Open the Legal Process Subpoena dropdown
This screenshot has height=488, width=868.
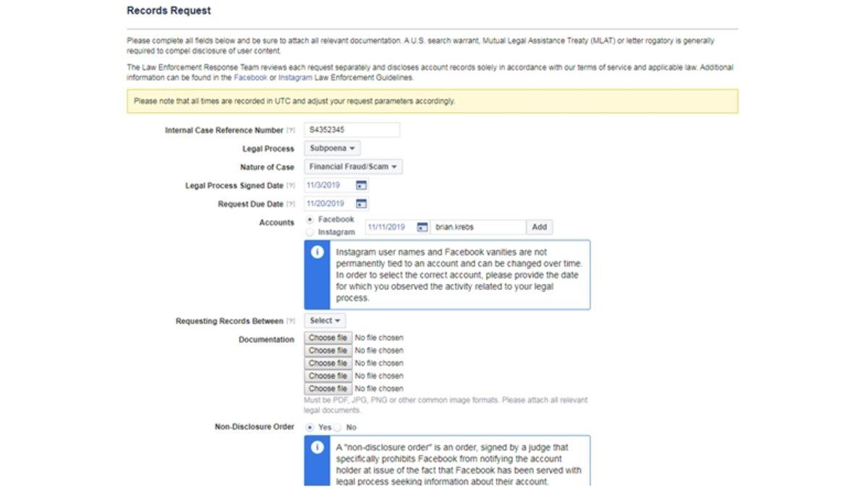click(331, 148)
